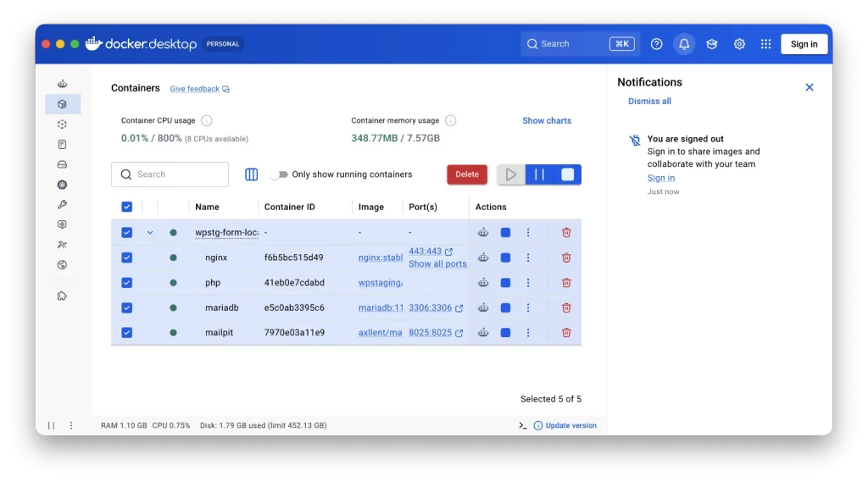Uncheck the mailpit row checkbox
The height and width of the screenshot is (482, 868).
click(127, 333)
